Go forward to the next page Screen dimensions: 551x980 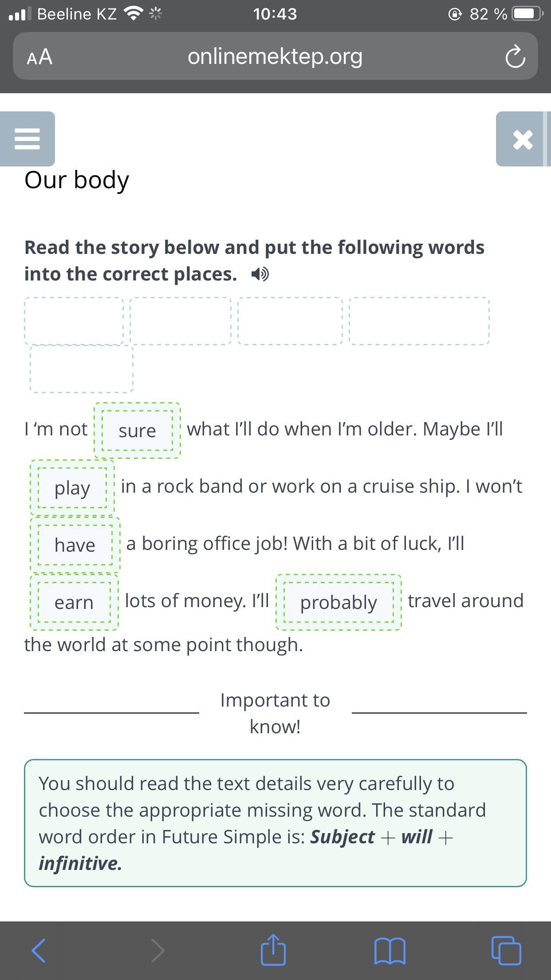[x=157, y=950]
